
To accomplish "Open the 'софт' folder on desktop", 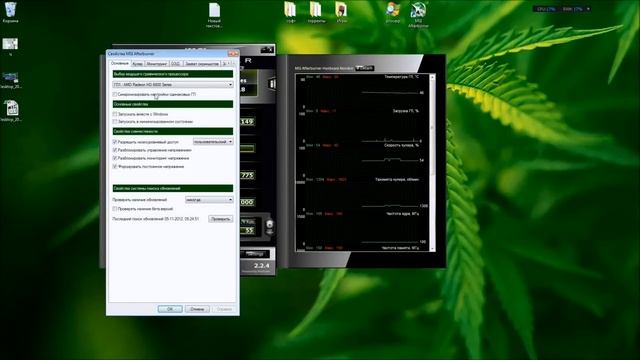I will coord(290,12).
